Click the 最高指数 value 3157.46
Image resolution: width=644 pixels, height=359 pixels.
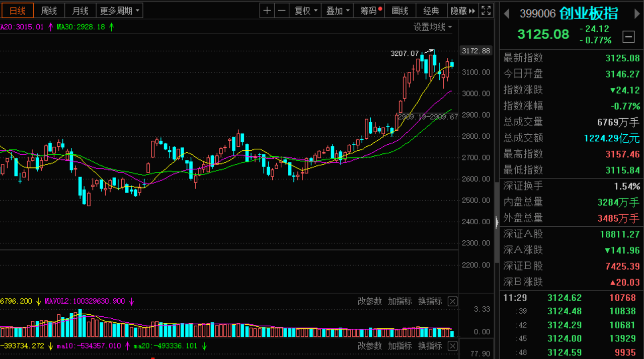[x=622, y=154]
